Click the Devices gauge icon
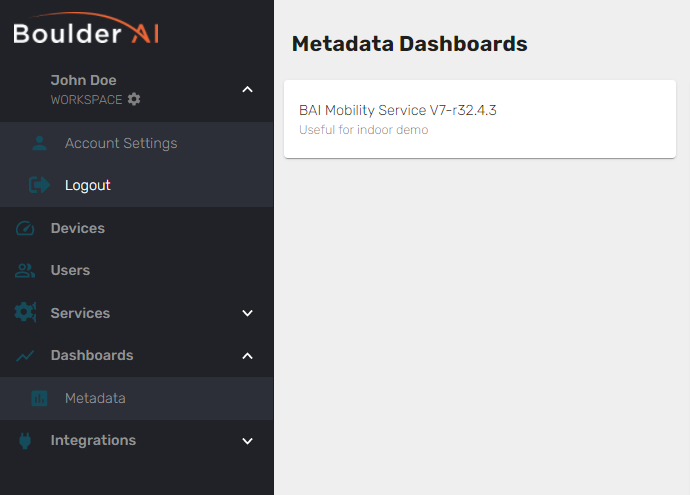The width and height of the screenshot is (690, 495). pos(25,228)
